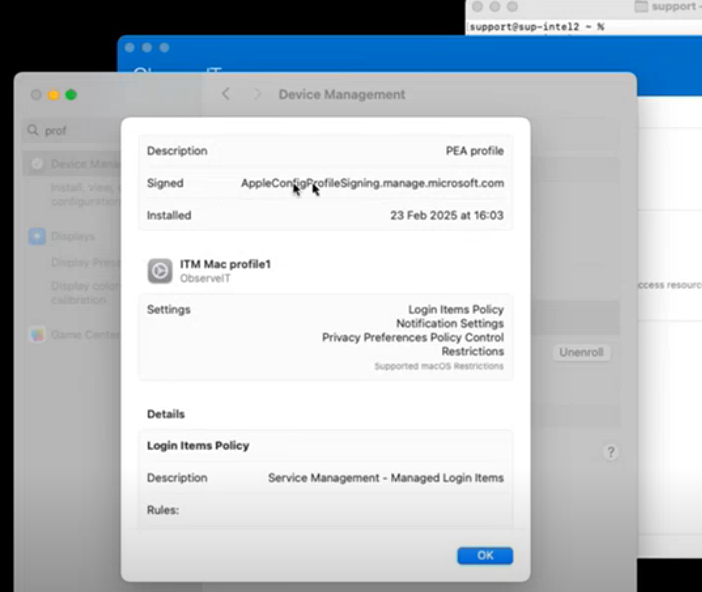The width and height of the screenshot is (702, 592).
Task: Click the AppleConfigProfileSigning.manage.microsoft.com signed value
Action: pos(372,183)
